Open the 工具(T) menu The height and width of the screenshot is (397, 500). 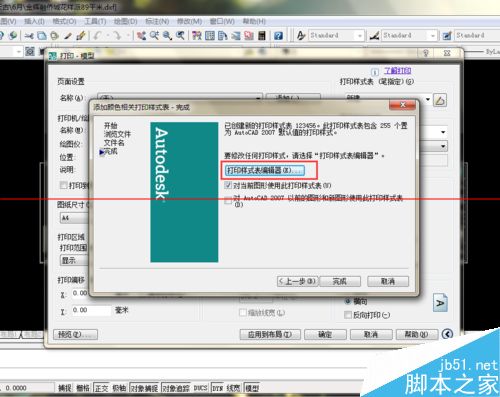click(x=95, y=21)
